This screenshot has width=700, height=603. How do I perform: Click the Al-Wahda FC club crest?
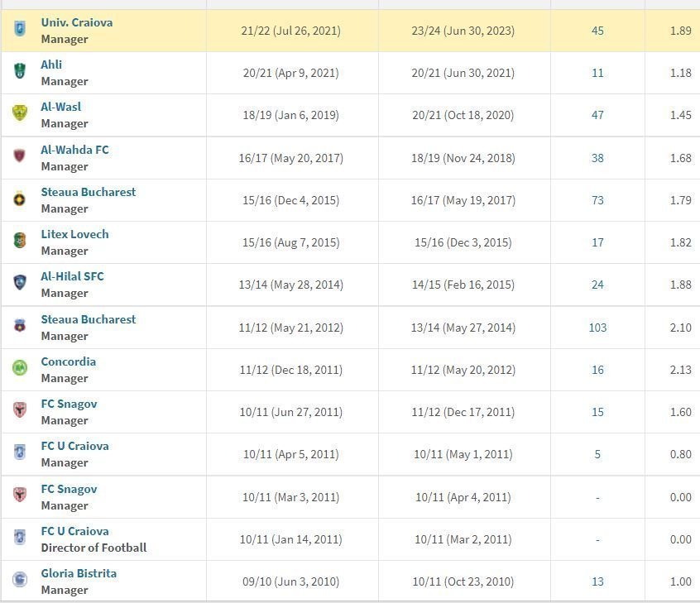tap(20, 156)
